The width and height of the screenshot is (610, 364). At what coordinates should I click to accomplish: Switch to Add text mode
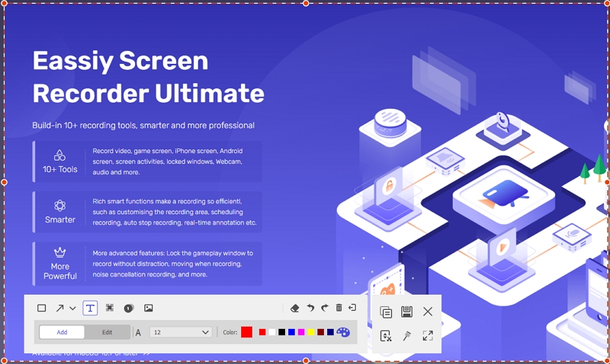click(x=62, y=332)
